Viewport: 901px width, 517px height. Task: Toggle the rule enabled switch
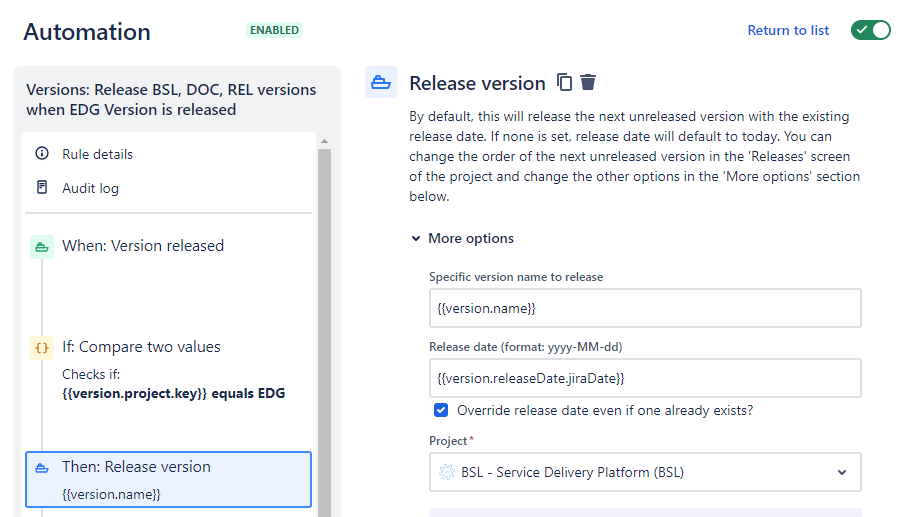870,30
